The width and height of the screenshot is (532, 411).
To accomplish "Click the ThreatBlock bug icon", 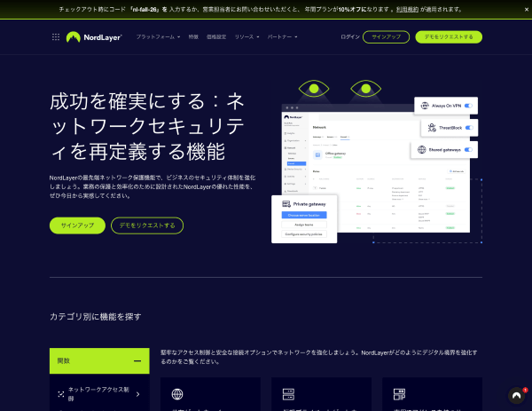I will pyautogui.click(x=432, y=128).
